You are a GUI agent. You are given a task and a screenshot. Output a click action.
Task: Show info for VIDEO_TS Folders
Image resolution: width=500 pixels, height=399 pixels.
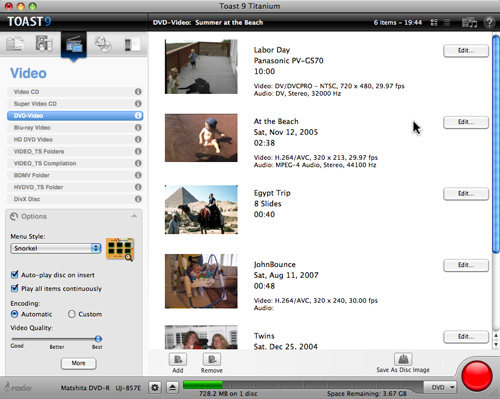138,151
